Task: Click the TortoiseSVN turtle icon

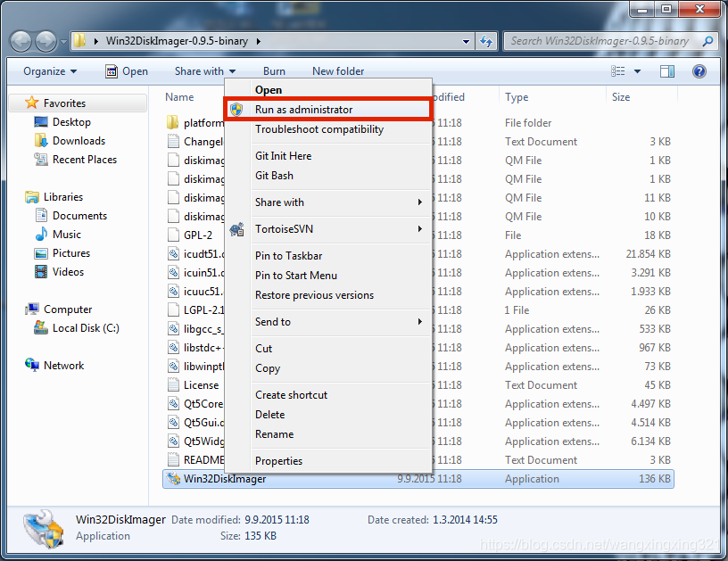Action: point(236,229)
